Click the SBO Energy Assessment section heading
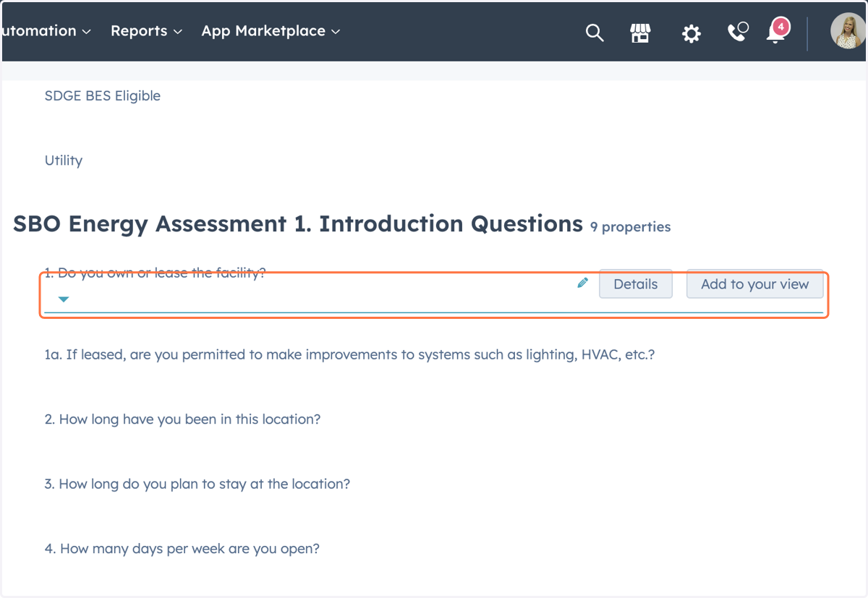The height and width of the screenshot is (598, 868). (298, 224)
